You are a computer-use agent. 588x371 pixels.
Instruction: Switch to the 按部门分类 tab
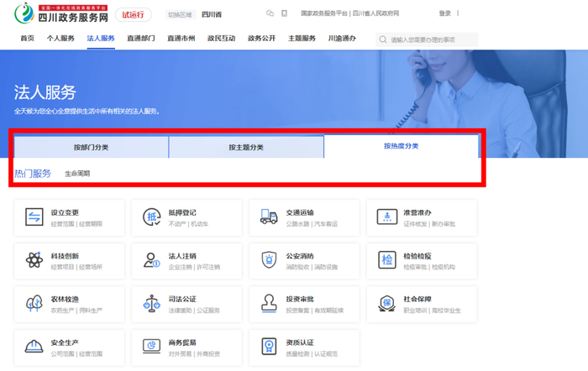[x=91, y=147]
